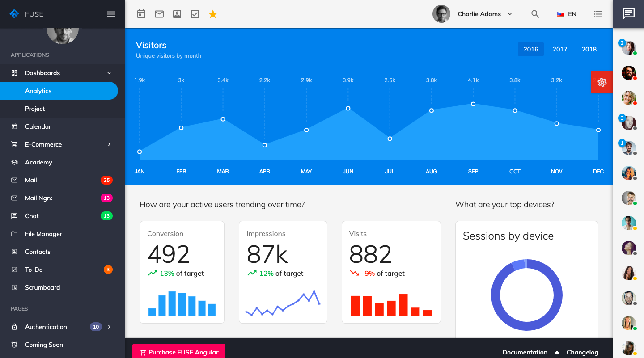Toggle the sidebar with hamburger icon

111,14
